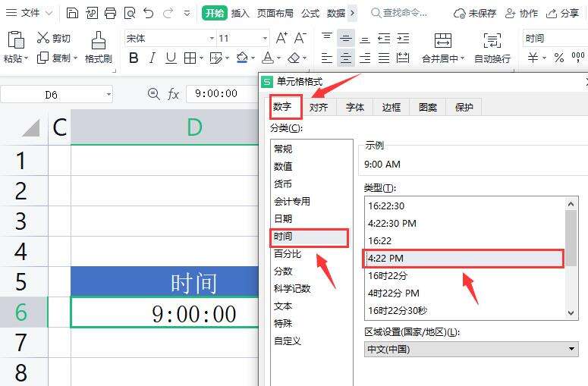Click the increase indent icon

point(403,38)
